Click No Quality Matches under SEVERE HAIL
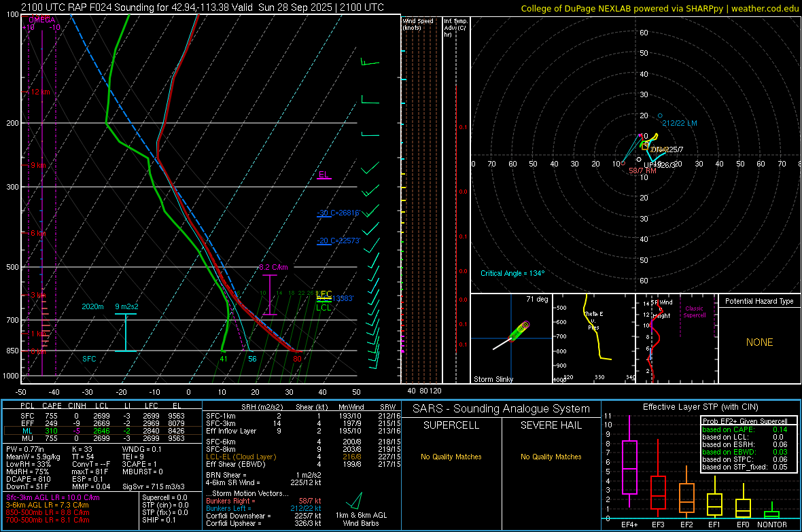The width and height of the screenshot is (802, 532). click(x=551, y=457)
